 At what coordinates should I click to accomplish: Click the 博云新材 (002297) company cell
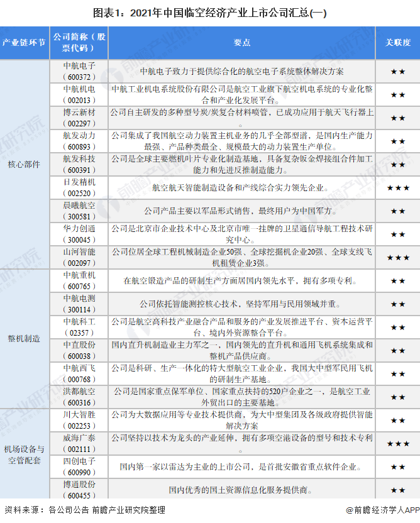click(79, 118)
